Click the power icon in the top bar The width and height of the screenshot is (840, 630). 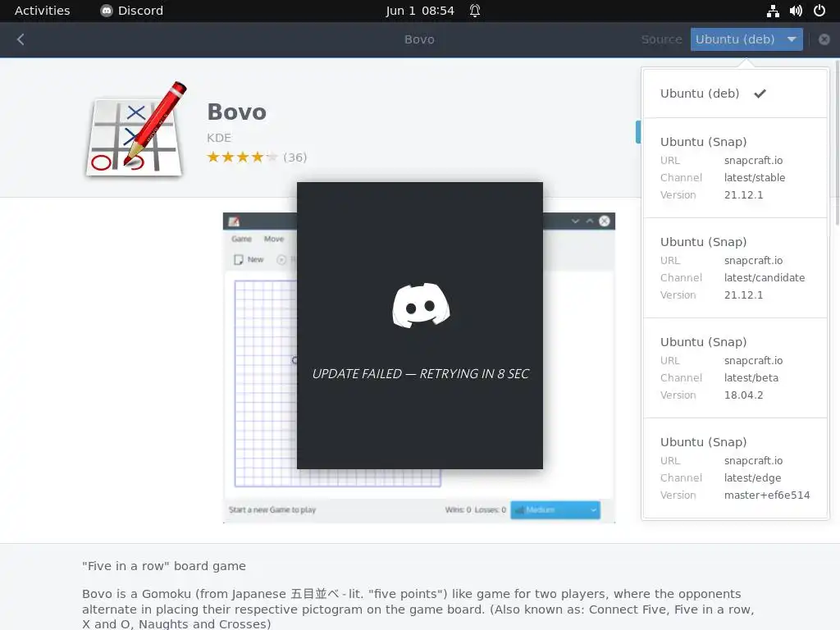click(819, 11)
